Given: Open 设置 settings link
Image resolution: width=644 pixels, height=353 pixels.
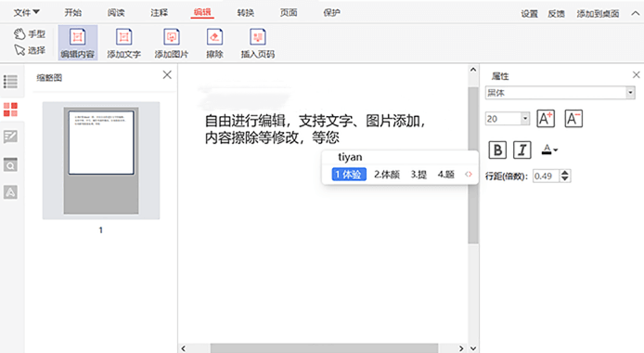Looking at the screenshot, I should (530, 14).
